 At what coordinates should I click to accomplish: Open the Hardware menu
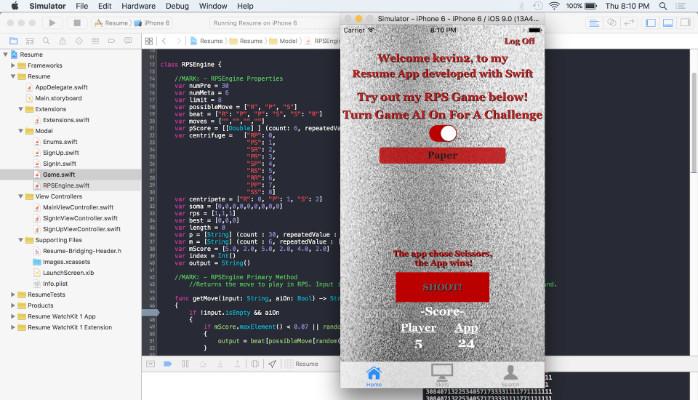coord(138,6)
